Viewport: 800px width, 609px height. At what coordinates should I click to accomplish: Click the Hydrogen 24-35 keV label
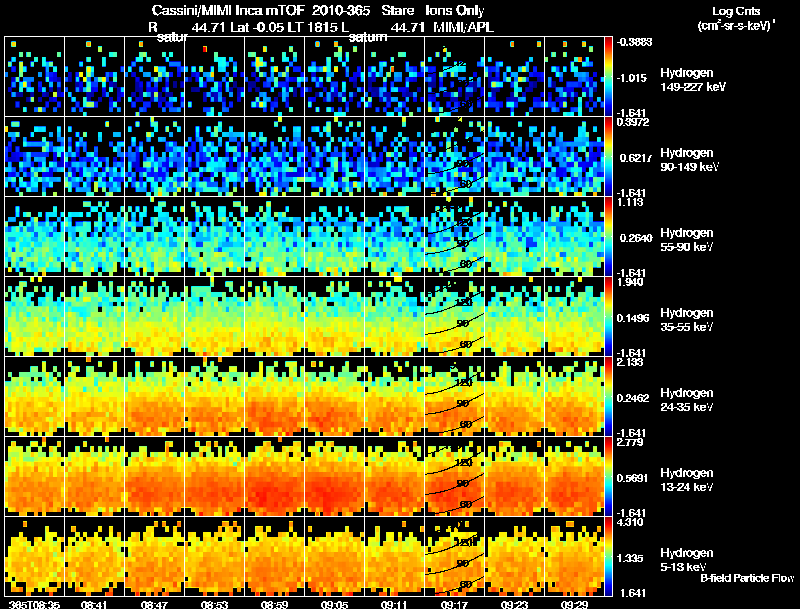pyautogui.click(x=686, y=400)
